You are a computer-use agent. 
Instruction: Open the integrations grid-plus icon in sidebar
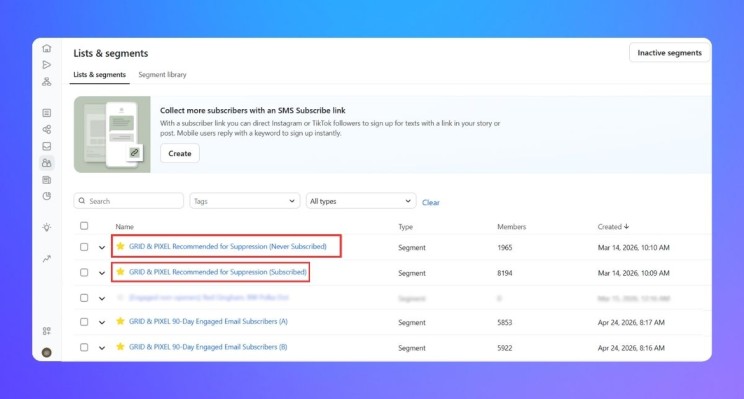tap(46, 331)
